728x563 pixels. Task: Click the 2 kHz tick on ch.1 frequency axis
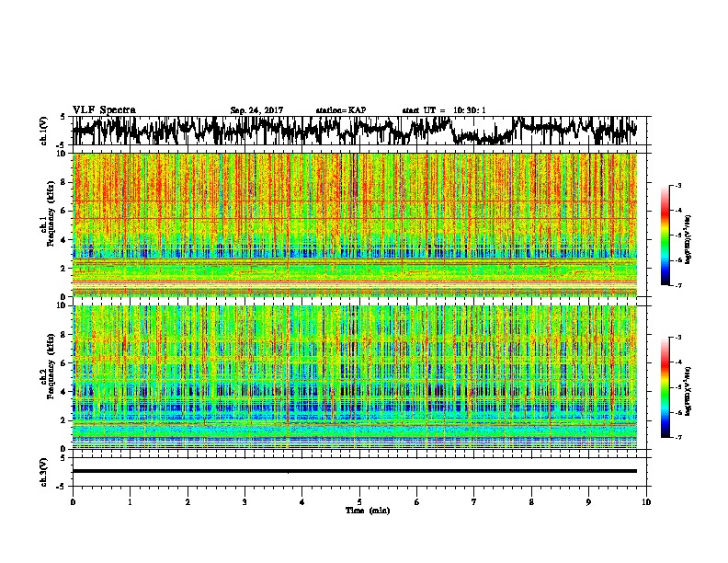64,269
